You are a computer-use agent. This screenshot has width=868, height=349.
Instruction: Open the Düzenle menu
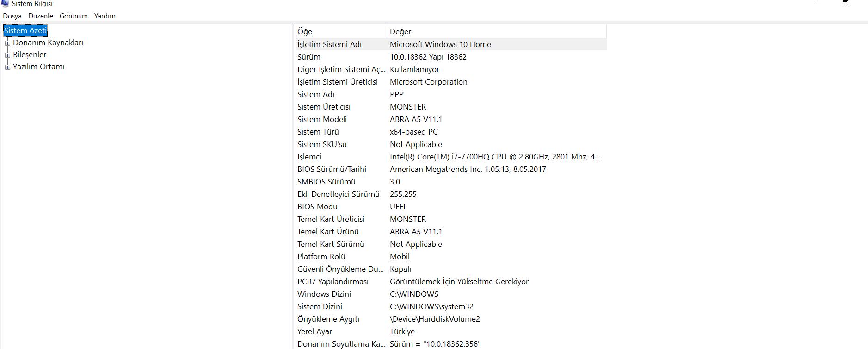coord(41,16)
